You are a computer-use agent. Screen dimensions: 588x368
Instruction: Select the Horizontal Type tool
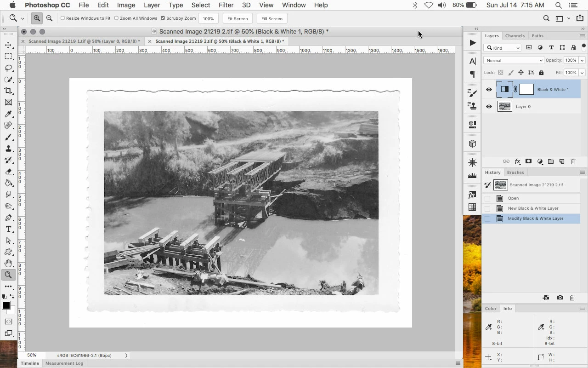tap(8, 229)
